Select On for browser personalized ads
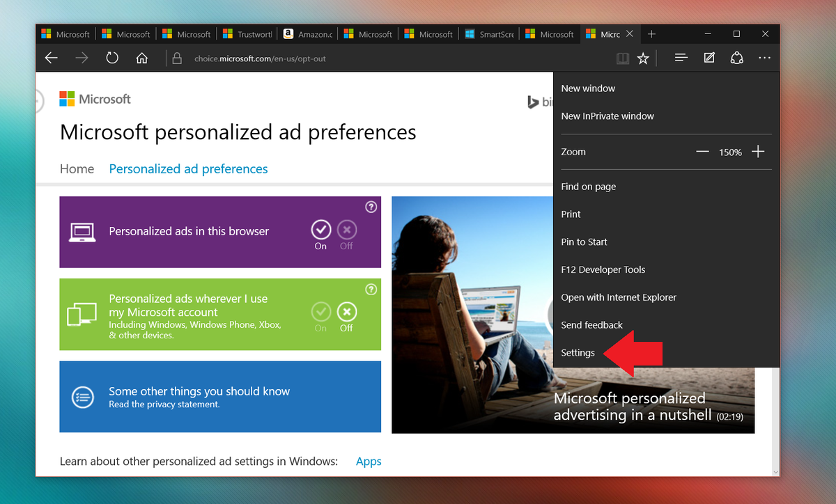836x504 pixels. pyautogui.click(x=321, y=229)
